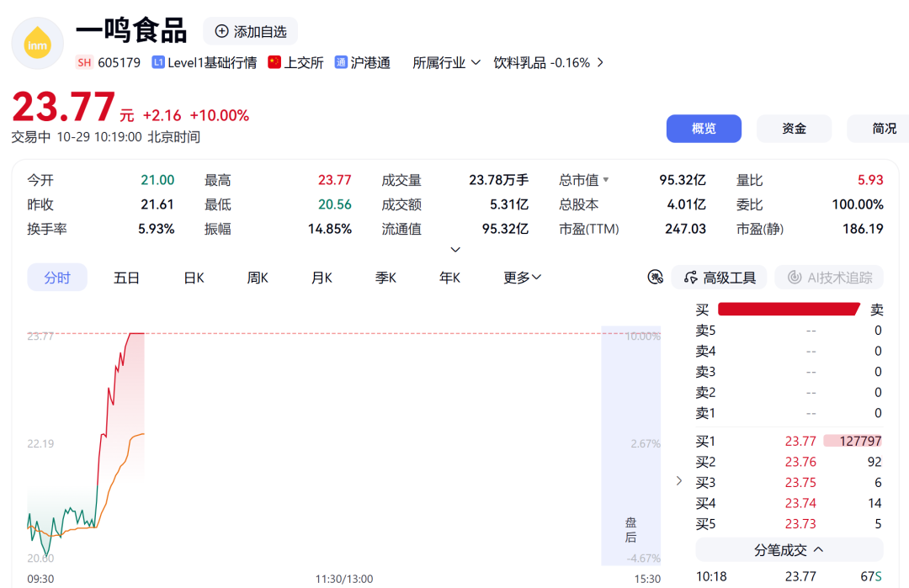Switch to the 五日 chart tab
Image resolution: width=909 pixels, height=588 pixels.
pyautogui.click(x=126, y=278)
